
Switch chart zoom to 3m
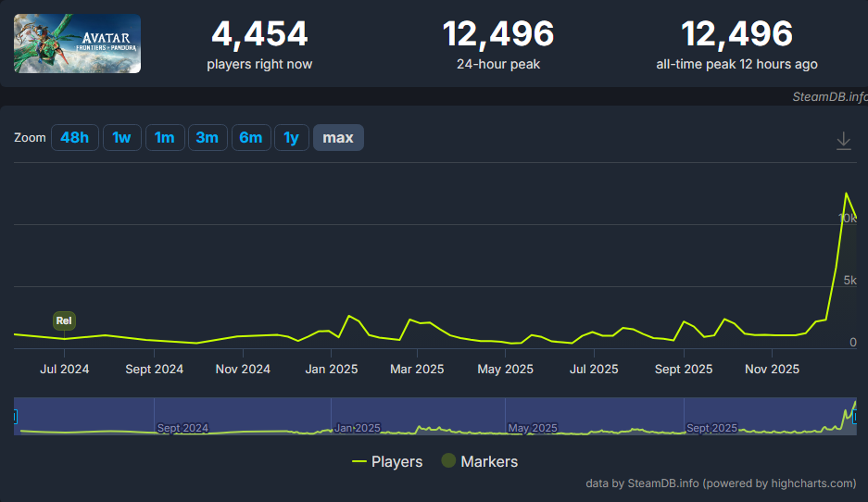pos(207,138)
